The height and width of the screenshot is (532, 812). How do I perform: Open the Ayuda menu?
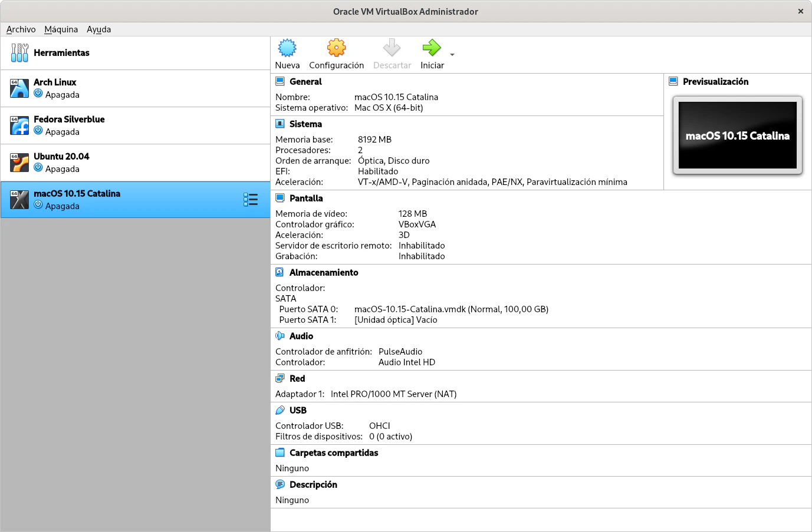pyautogui.click(x=98, y=29)
